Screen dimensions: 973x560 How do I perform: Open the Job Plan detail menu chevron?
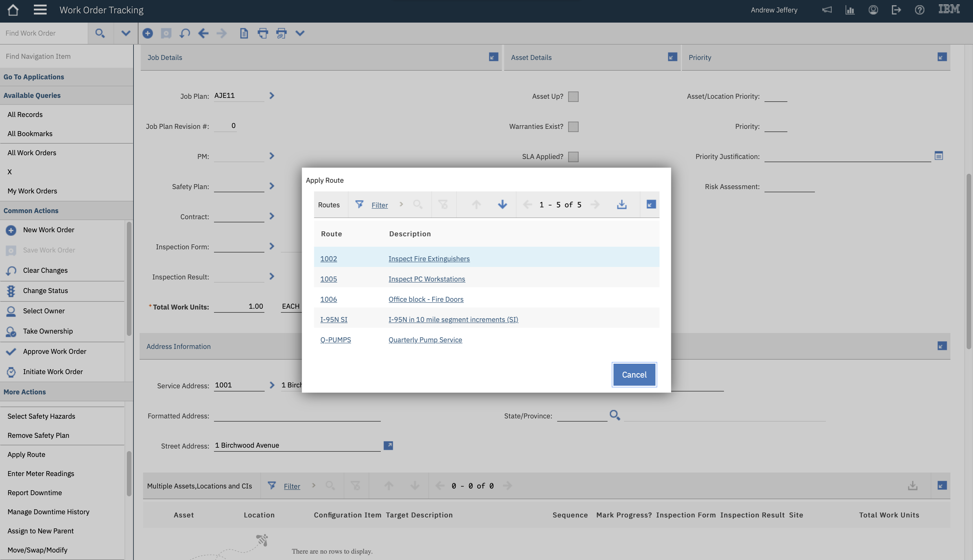(x=272, y=95)
